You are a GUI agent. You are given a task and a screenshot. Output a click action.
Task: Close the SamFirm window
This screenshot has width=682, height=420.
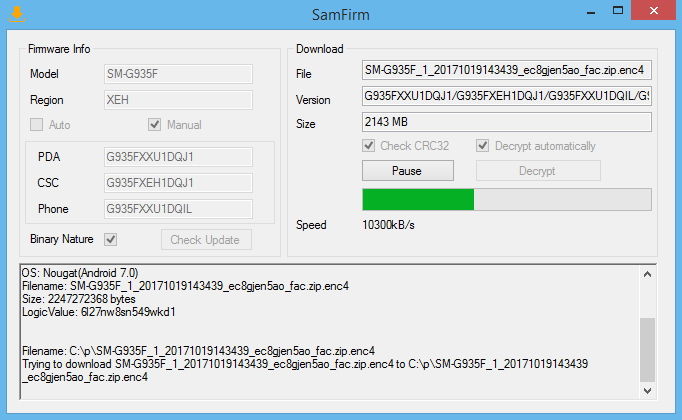tap(654, 10)
